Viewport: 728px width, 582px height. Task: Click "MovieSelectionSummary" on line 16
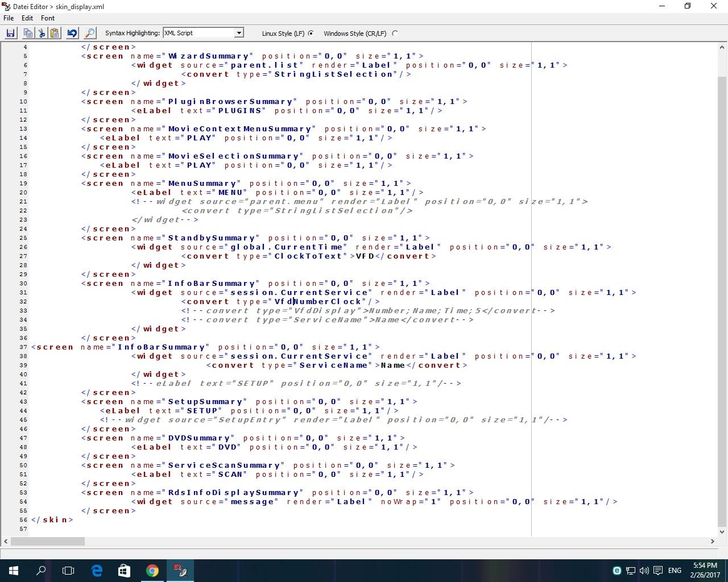coord(234,156)
